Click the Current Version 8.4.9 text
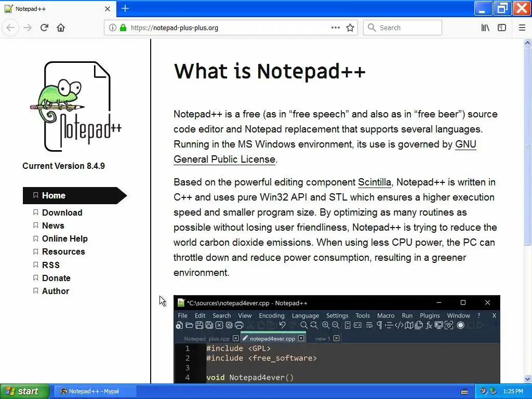This screenshot has width=532, height=399. [x=64, y=166]
